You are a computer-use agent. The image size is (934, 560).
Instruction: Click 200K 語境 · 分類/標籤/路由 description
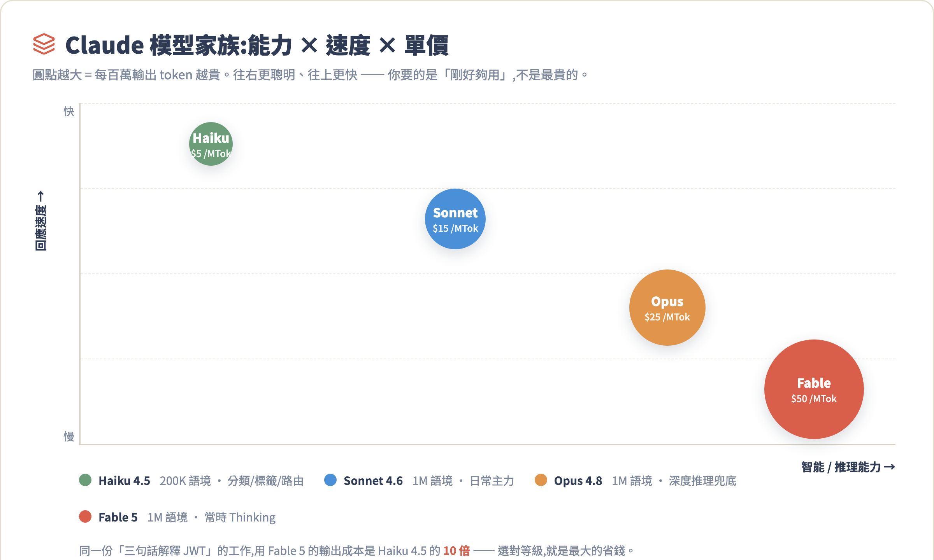(x=232, y=481)
